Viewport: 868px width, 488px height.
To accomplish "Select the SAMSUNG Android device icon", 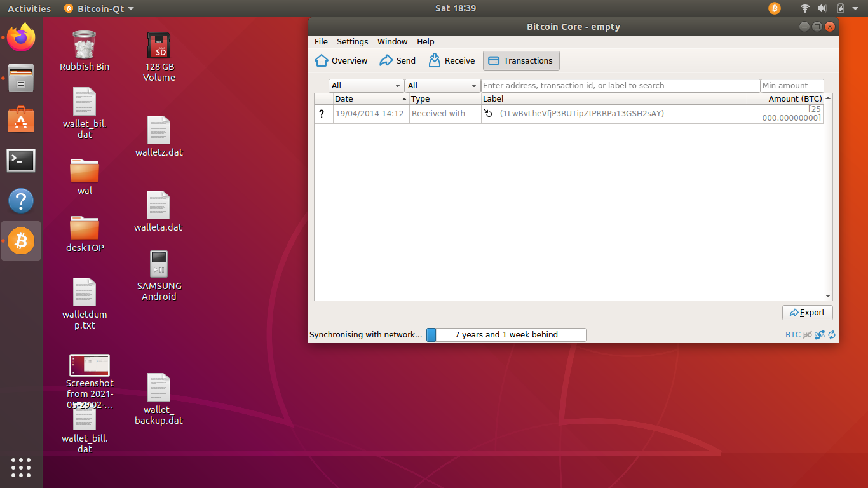I will click(159, 276).
